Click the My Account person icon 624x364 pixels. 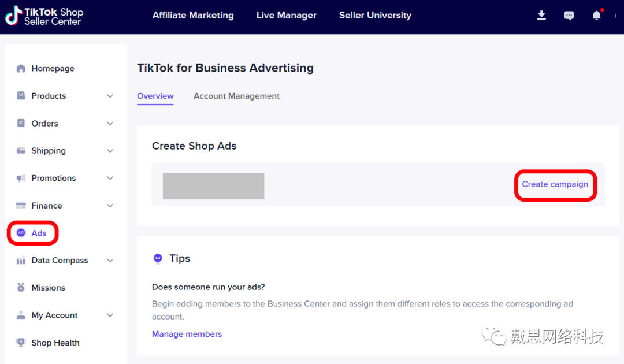pyautogui.click(x=21, y=315)
